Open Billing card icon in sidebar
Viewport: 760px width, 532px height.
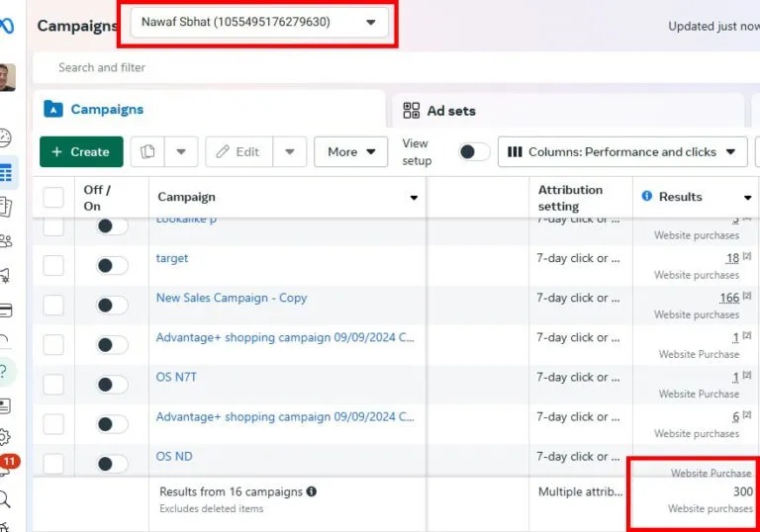click(6, 310)
